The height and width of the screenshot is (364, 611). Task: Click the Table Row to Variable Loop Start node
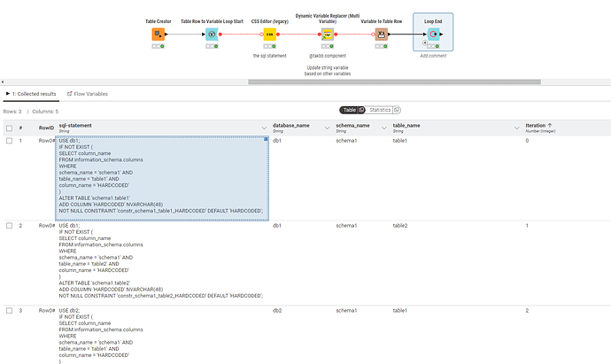[x=212, y=35]
